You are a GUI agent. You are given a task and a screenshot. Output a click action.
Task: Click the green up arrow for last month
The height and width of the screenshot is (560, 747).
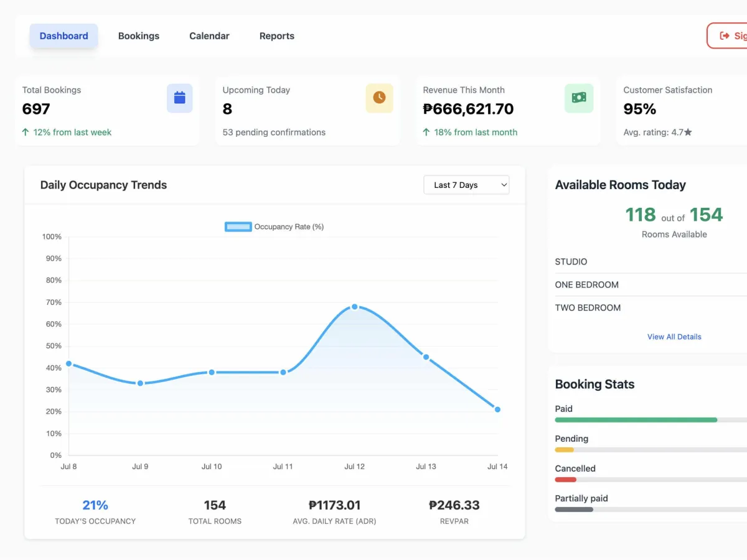coord(426,133)
